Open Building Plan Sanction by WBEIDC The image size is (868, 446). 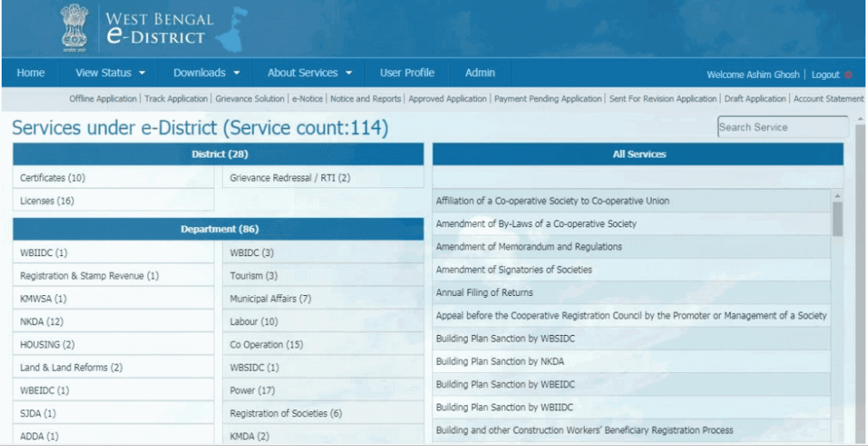click(x=632, y=384)
